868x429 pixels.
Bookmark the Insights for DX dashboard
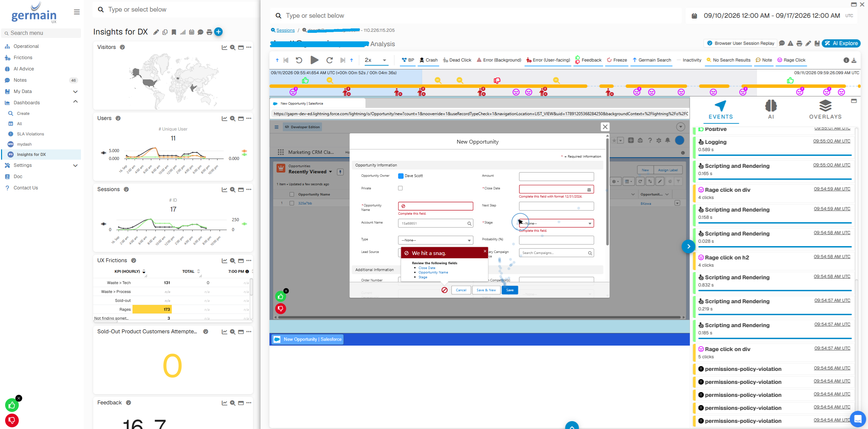(174, 32)
